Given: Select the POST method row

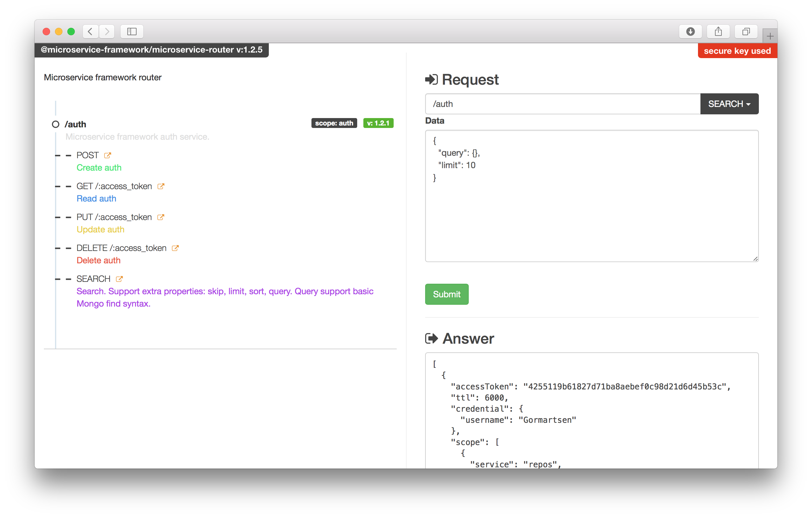Looking at the screenshot, I should (x=88, y=155).
